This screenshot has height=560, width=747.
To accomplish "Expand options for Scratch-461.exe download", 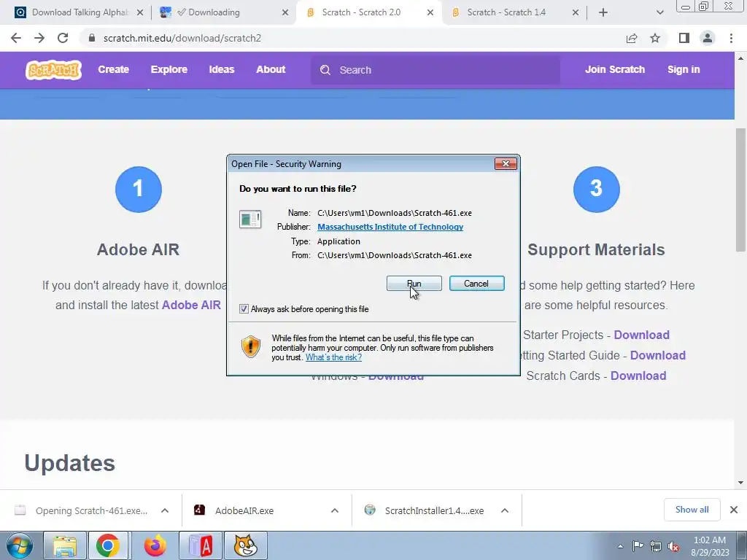I will point(165,510).
